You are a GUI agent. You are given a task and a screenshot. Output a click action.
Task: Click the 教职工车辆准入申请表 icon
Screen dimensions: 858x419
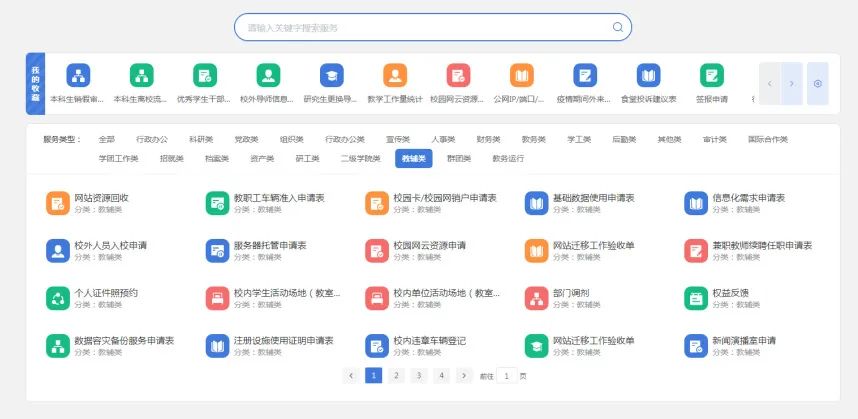(x=217, y=203)
